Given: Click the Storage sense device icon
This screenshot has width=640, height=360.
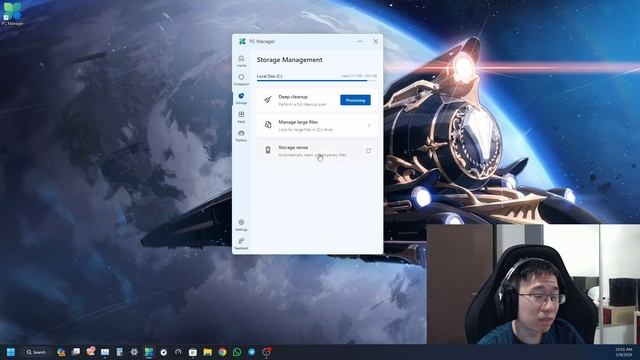Looking at the screenshot, I should (x=268, y=150).
